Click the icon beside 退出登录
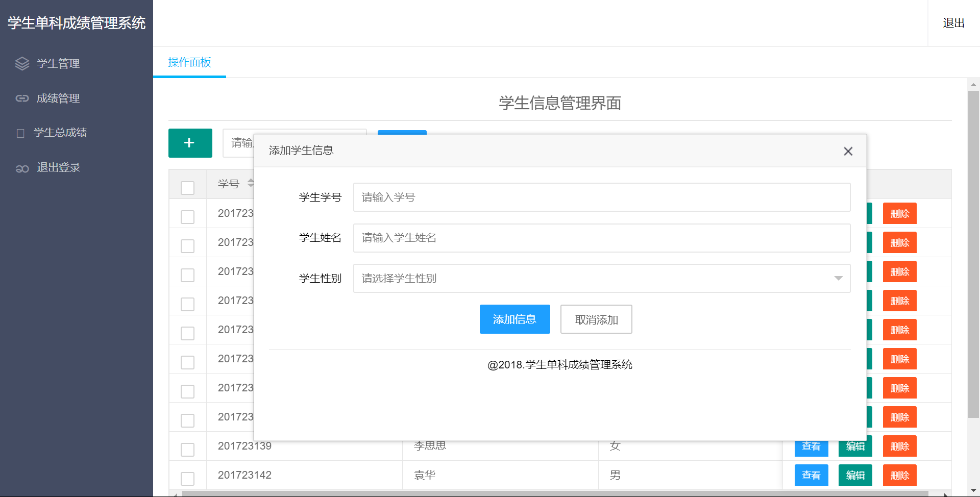The height and width of the screenshot is (497, 980). [x=22, y=168]
